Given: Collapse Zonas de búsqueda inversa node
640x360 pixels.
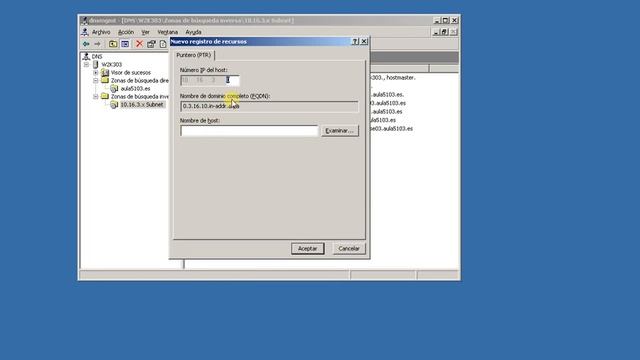Looking at the screenshot, I should [x=96, y=97].
